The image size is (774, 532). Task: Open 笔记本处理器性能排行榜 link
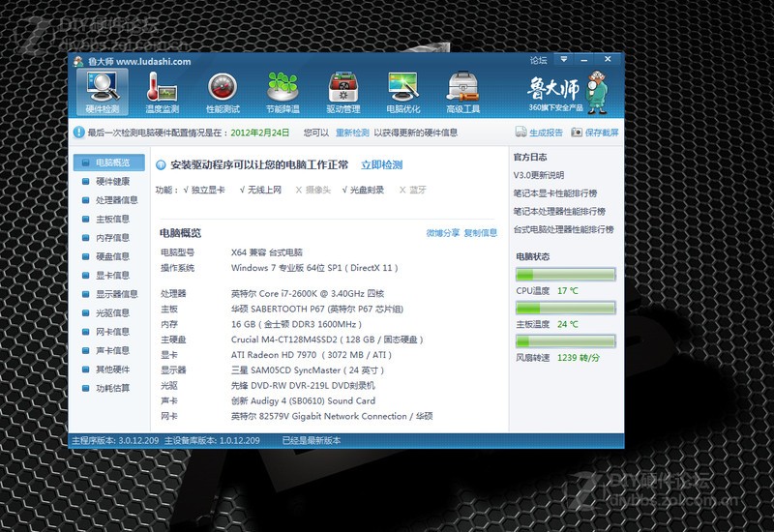pos(559,211)
